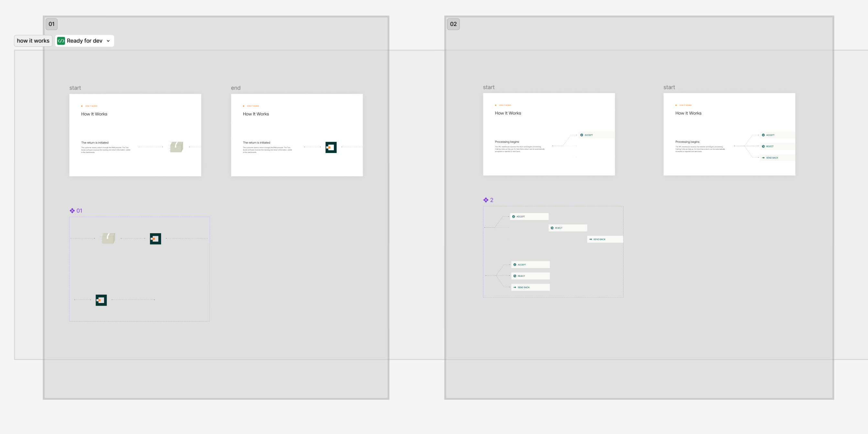Image resolution: width=868 pixels, height=434 pixels.
Task: Click the purple component set icon labeled 2
Action: 485,200
